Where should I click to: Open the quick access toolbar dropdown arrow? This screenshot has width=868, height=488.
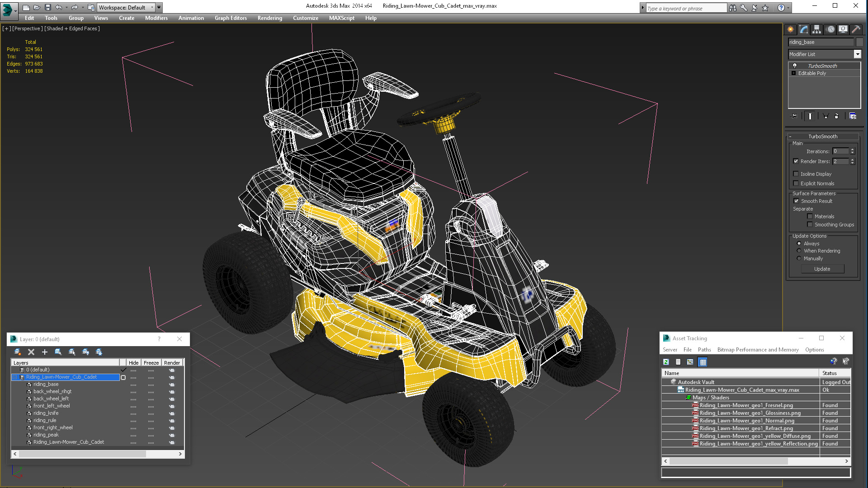point(159,7)
